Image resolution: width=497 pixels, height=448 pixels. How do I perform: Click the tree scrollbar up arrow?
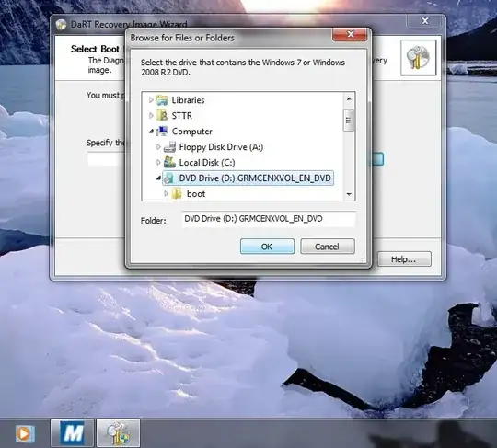coord(349,99)
